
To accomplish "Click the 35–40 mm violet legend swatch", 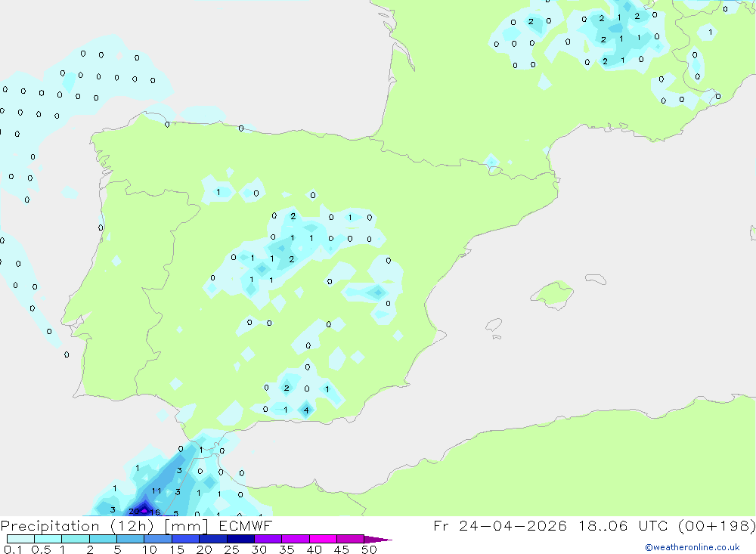I will (x=296, y=539).
